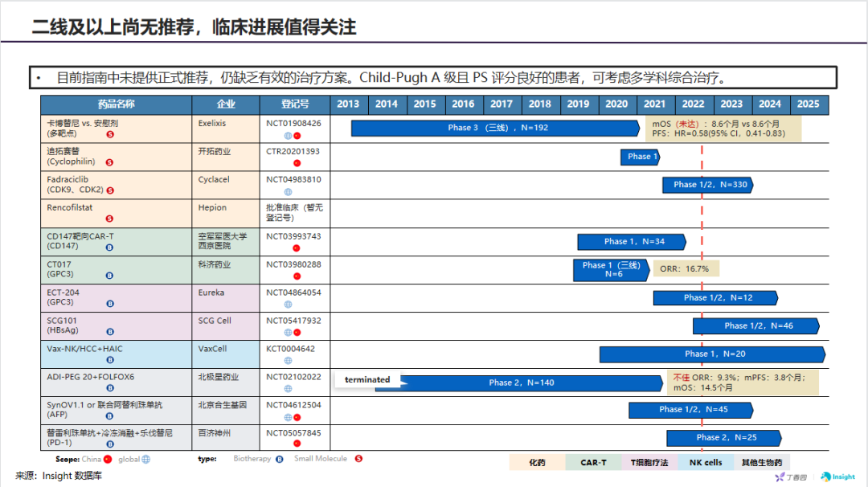Click the China red dot in Scope legend
Image resolution: width=868 pixels, height=487 pixels.
[108, 460]
